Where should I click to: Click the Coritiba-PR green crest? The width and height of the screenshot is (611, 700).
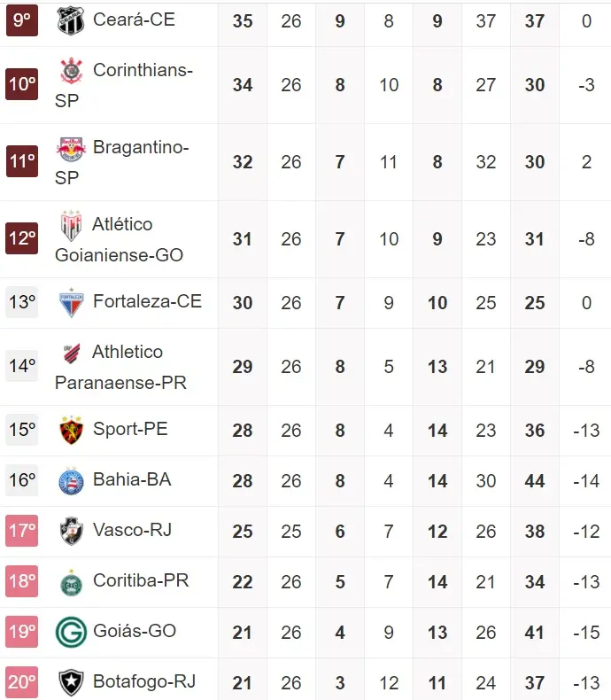coord(70,582)
